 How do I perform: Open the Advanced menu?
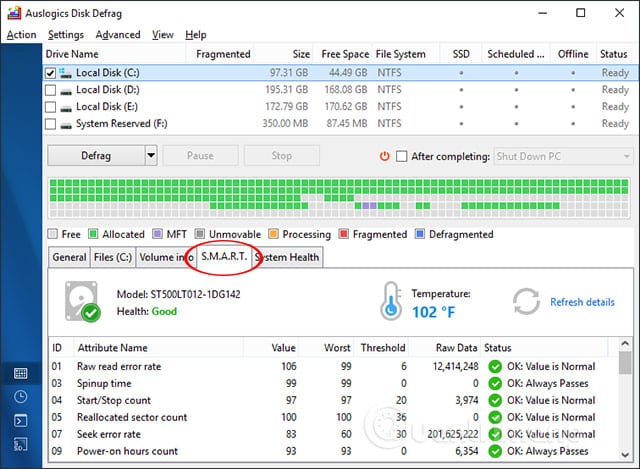[118, 35]
